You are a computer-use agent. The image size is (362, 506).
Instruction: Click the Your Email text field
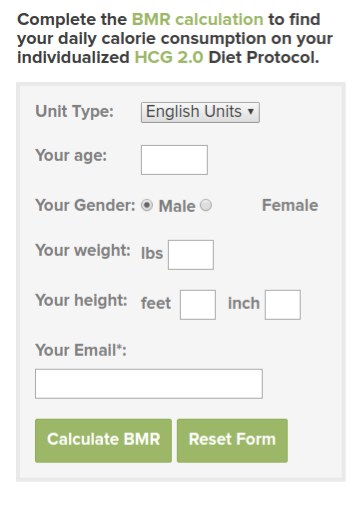(149, 384)
